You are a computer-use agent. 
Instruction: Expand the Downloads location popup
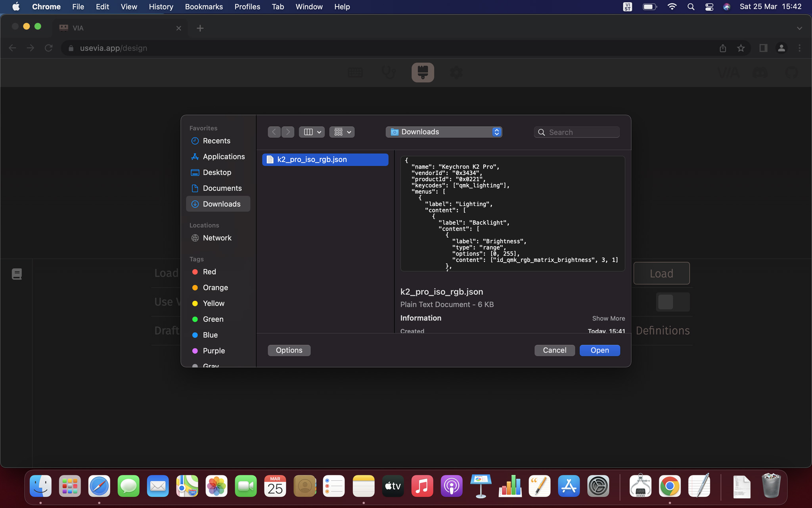click(444, 132)
